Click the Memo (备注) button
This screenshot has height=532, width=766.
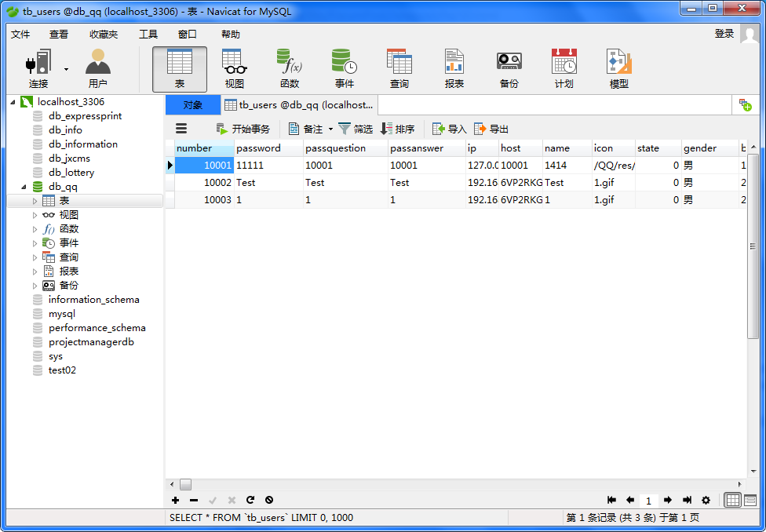pyautogui.click(x=306, y=129)
